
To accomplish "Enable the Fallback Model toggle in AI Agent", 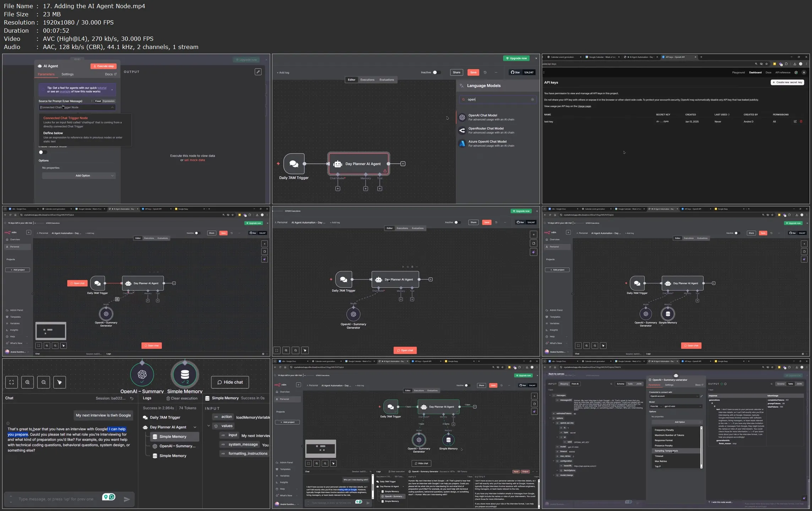I will 43,152.
